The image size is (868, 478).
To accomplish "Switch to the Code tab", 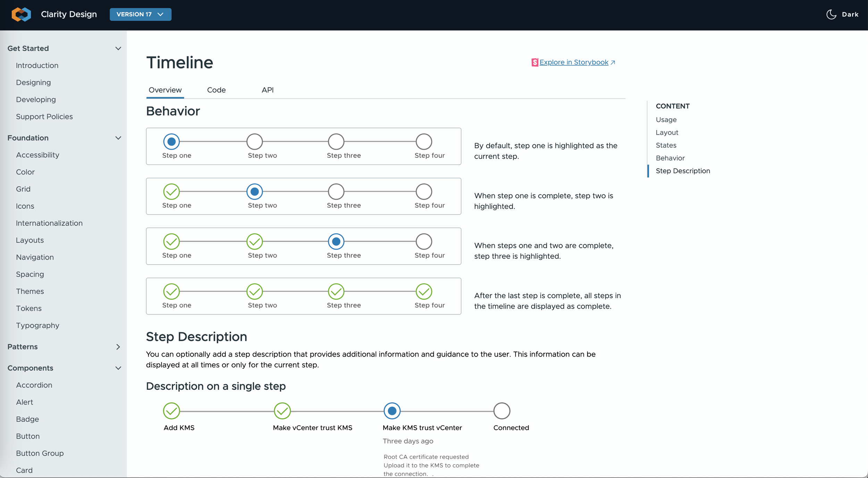I will [x=216, y=90].
